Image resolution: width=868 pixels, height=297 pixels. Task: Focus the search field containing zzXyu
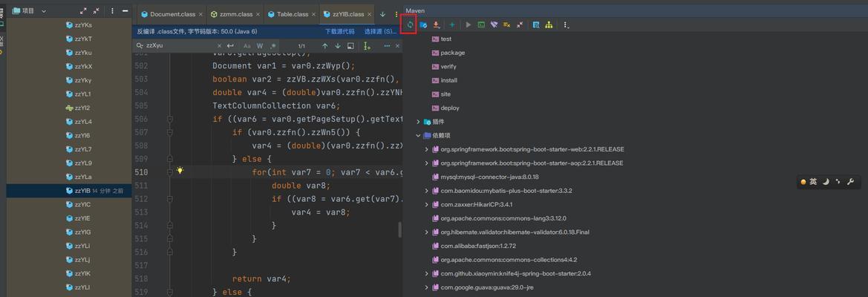tap(177, 46)
